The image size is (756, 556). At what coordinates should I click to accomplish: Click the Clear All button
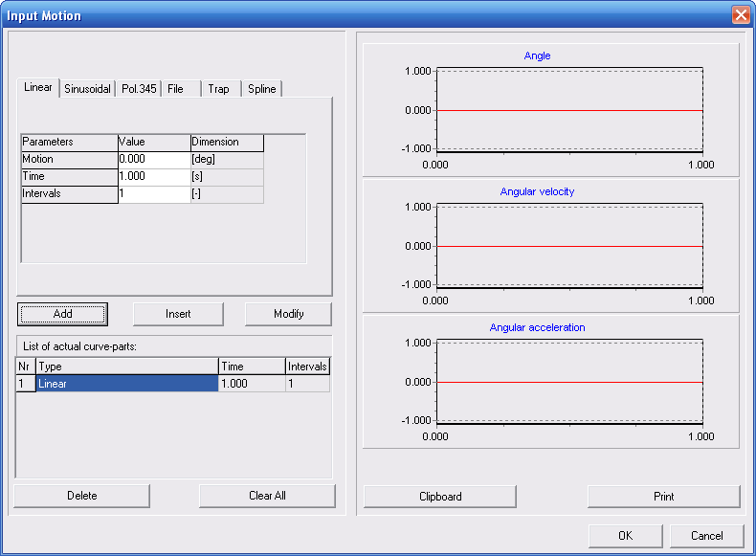click(267, 496)
